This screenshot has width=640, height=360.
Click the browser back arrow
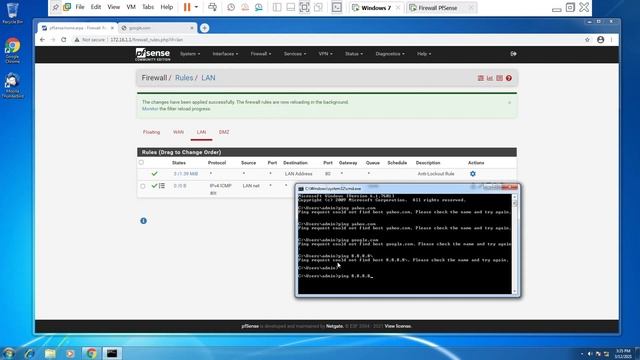coord(42,40)
